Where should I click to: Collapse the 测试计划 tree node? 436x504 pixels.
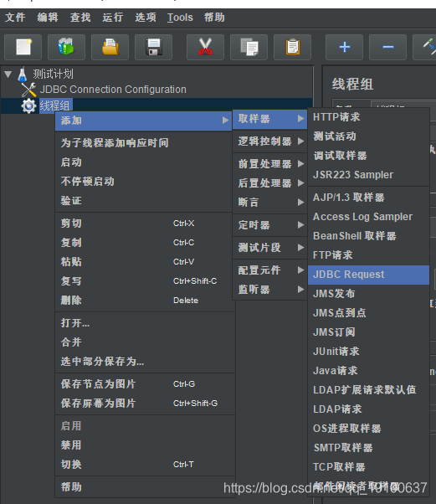pyautogui.click(x=8, y=75)
